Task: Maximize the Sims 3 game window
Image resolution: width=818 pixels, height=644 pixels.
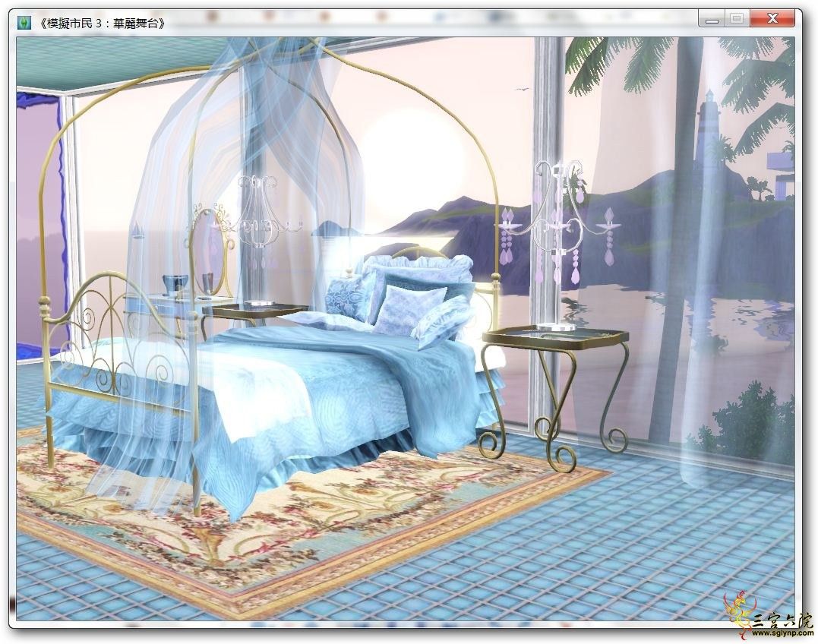Action: pos(737,20)
